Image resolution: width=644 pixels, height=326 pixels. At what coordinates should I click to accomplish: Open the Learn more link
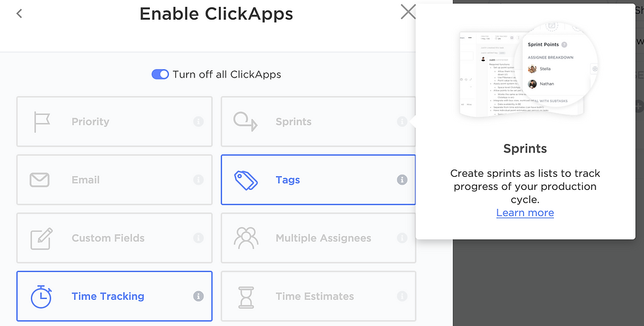[525, 213]
